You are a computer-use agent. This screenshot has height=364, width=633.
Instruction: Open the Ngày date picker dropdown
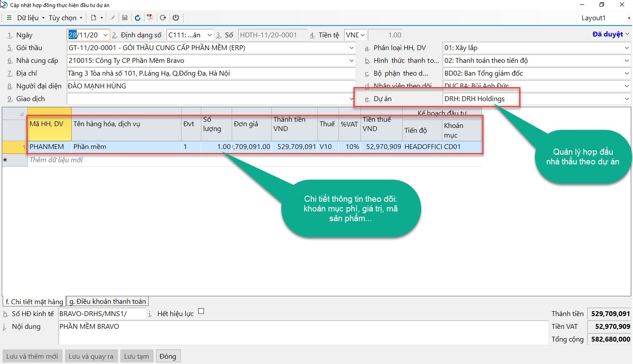105,35
